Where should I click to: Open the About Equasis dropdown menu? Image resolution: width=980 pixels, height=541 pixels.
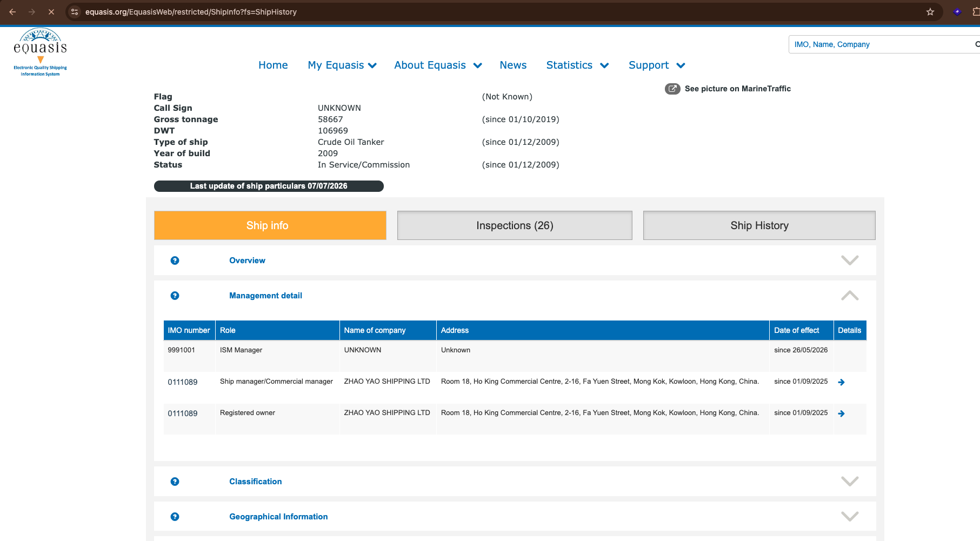(438, 65)
